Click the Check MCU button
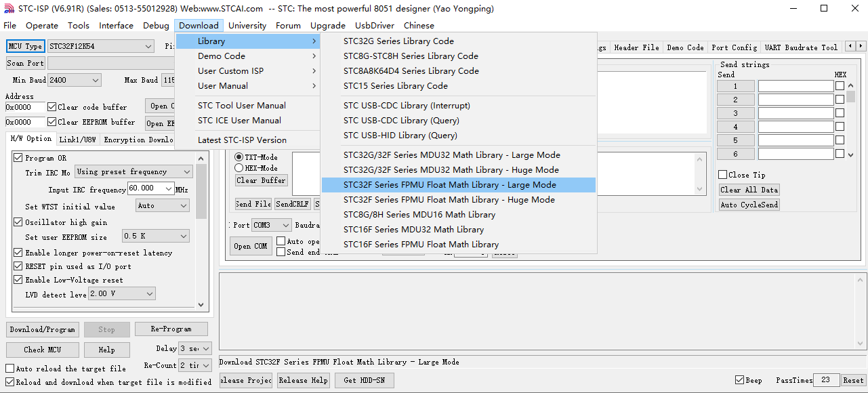The height and width of the screenshot is (393, 868). [43, 350]
